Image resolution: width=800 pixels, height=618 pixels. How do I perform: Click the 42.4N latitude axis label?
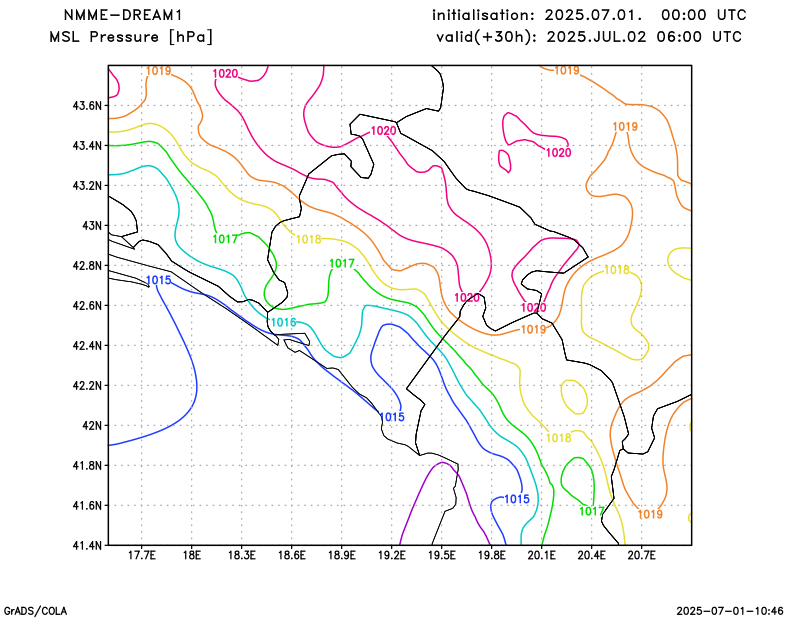coord(88,346)
